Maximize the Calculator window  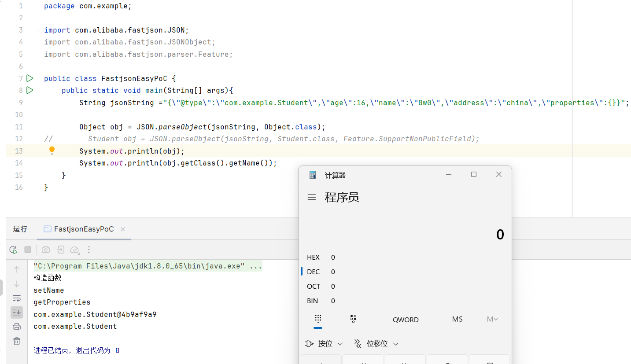pyautogui.click(x=474, y=175)
